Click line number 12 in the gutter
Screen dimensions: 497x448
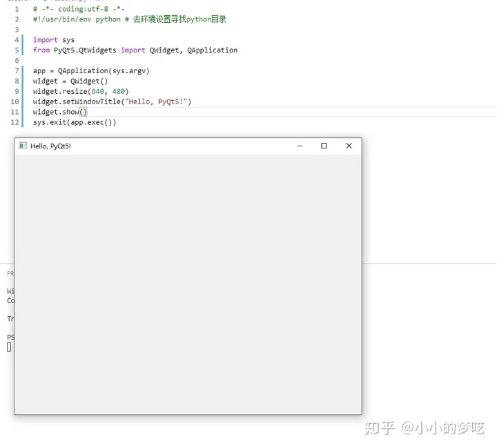[x=15, y=122]
